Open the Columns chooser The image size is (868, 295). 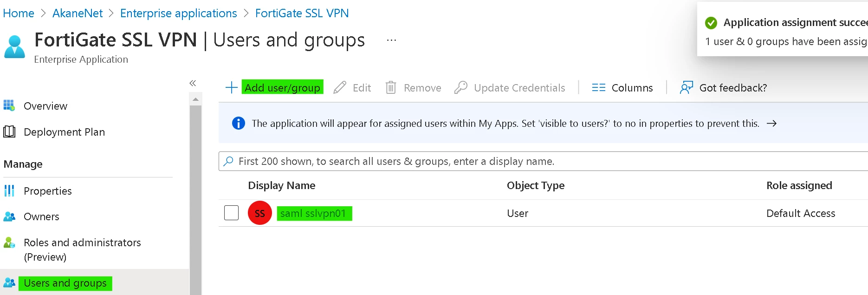[x=632, y=88]
